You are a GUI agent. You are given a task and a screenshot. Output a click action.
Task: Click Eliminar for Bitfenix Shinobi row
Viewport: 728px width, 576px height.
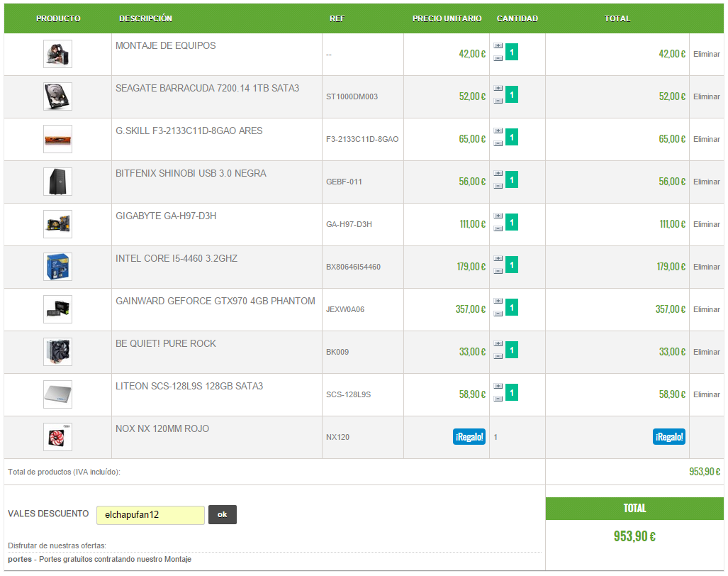(706, 182)
